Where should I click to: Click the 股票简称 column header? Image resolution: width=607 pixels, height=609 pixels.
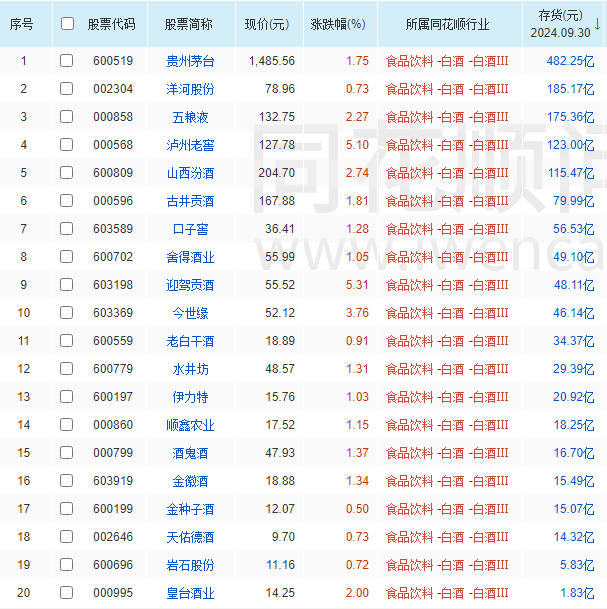[189, 24]
